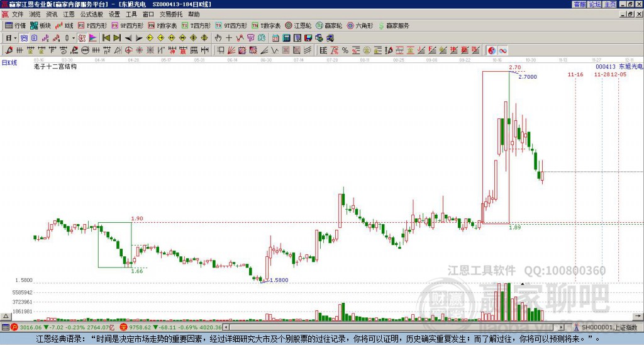644x345 pixels.
Task: Toggle the infinity loop icon
Action: click(502, 50)
